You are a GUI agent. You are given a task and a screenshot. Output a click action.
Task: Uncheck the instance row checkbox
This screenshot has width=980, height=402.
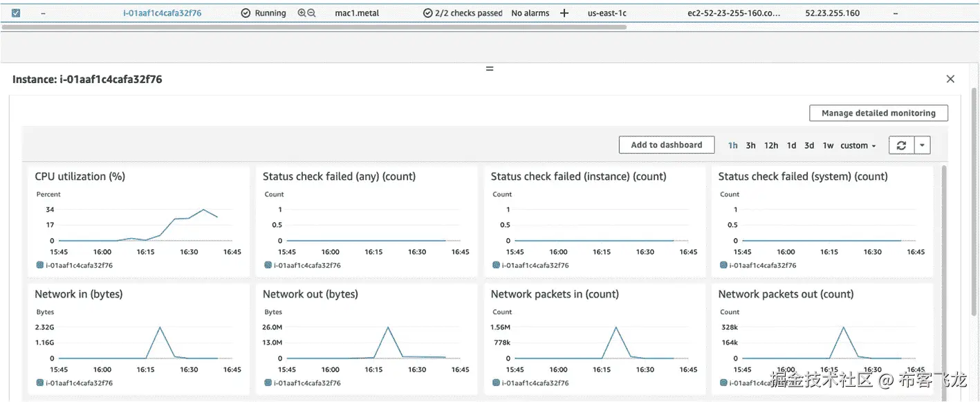point(16,12)
